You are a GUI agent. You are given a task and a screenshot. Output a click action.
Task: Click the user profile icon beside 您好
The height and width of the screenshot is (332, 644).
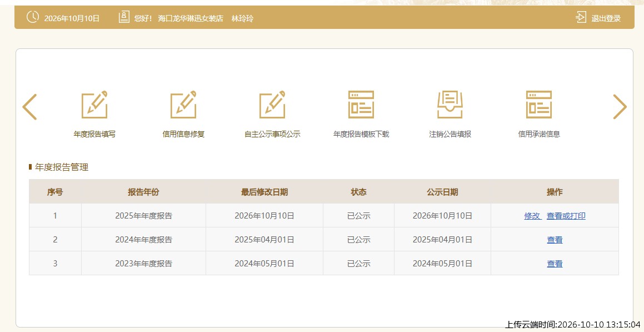point(124,17)
